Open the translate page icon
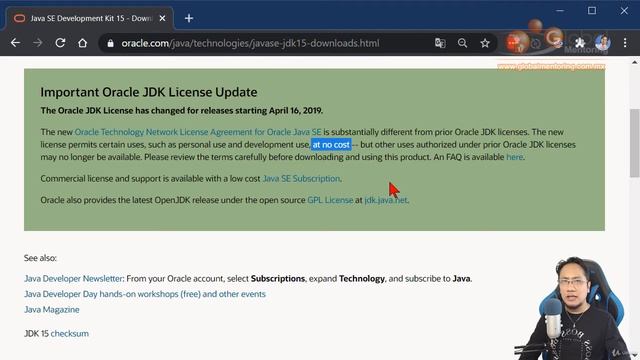Screen dimensions: 640x360 coord(440,43)
